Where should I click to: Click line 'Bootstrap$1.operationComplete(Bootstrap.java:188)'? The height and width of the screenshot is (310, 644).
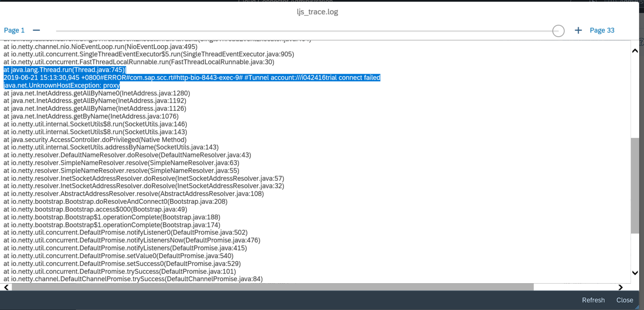pyautogui.click(x=112, y=217)
